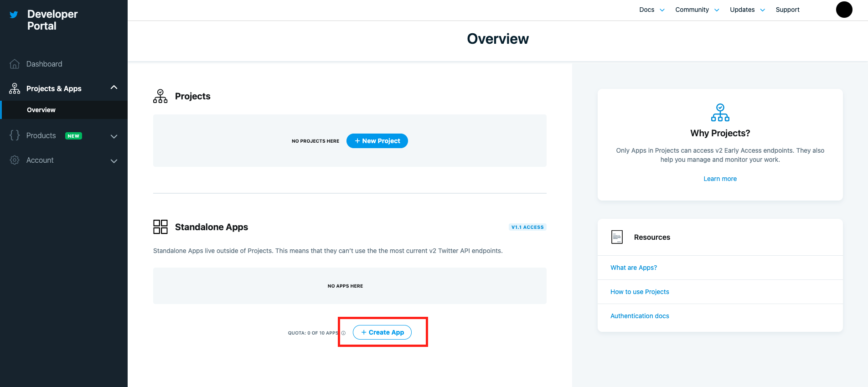Click the NEW badge beside Products
Screen dimensions: 868x387
[x=73, y=136]
